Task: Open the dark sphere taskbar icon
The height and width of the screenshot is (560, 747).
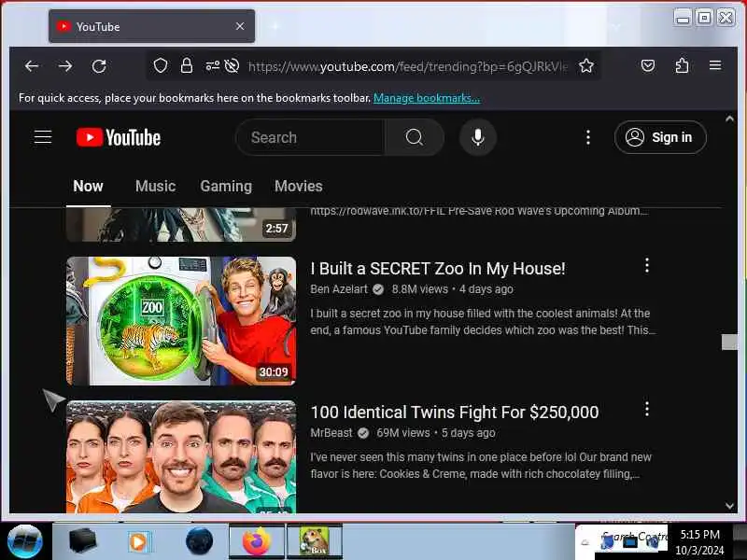Action: [x=199, y=541]
